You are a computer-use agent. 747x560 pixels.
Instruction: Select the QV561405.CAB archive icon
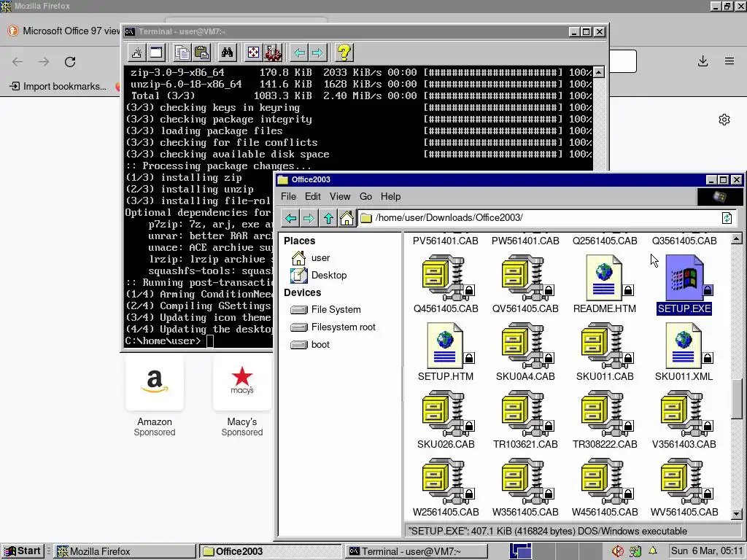tap(526, 278)
